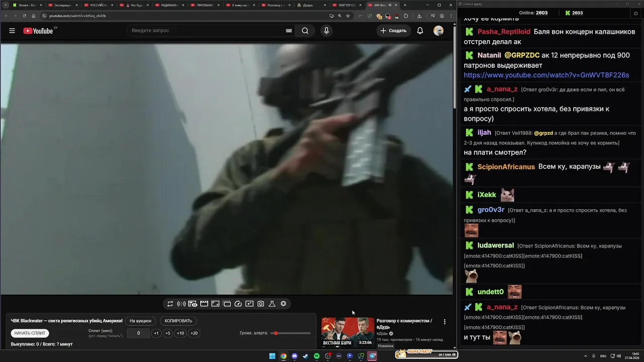This screenshot has width=644, height=362.
Task: Switch to the РАДИКАЛЬ tab
Action: 170,5
